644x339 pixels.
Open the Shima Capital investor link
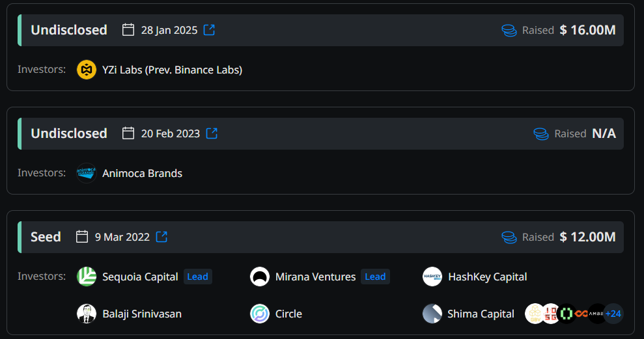pos(481,314)
